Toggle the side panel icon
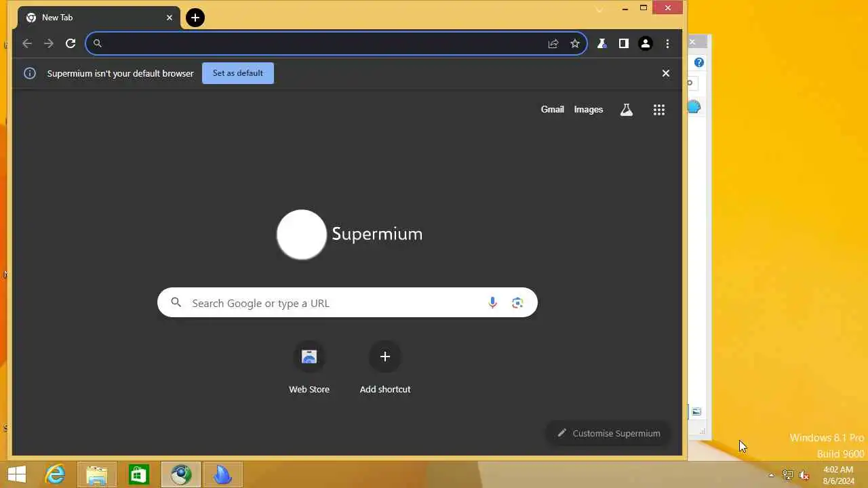 click(624, 43)
